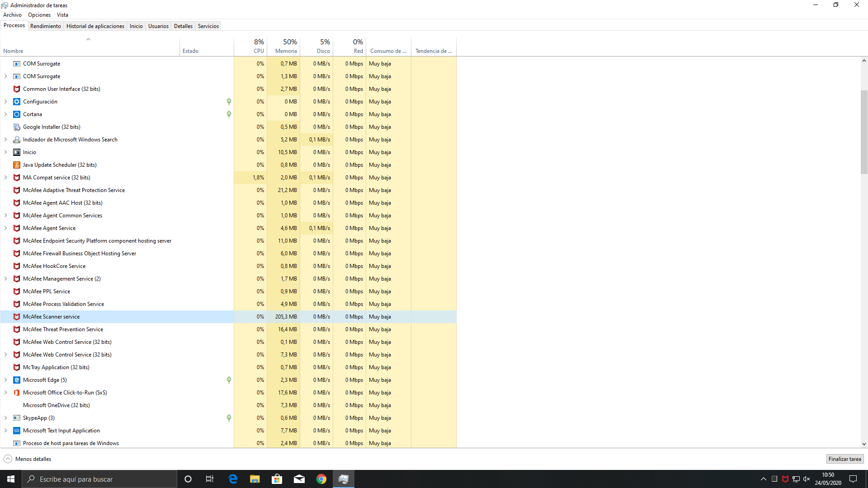Select the McAfee Threat Prevention Service row
Screen dimensions: 868x488
[63, 329]
